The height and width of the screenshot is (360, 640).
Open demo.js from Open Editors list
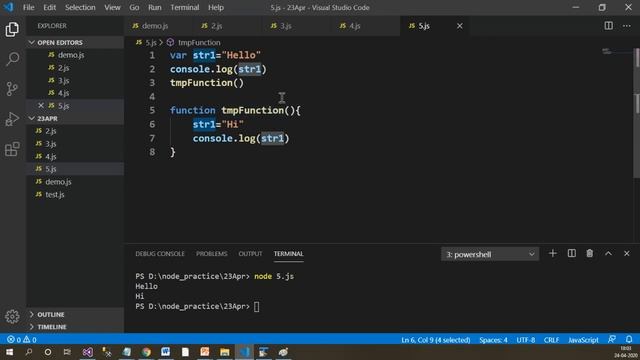pos(75,55)
